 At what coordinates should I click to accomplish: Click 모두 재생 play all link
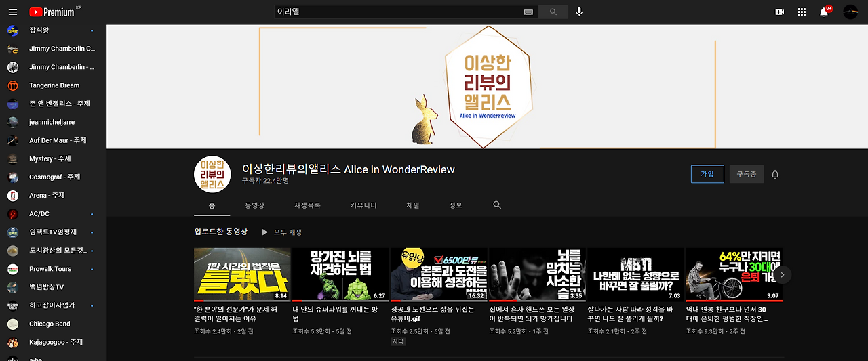[x=281, y=232]
